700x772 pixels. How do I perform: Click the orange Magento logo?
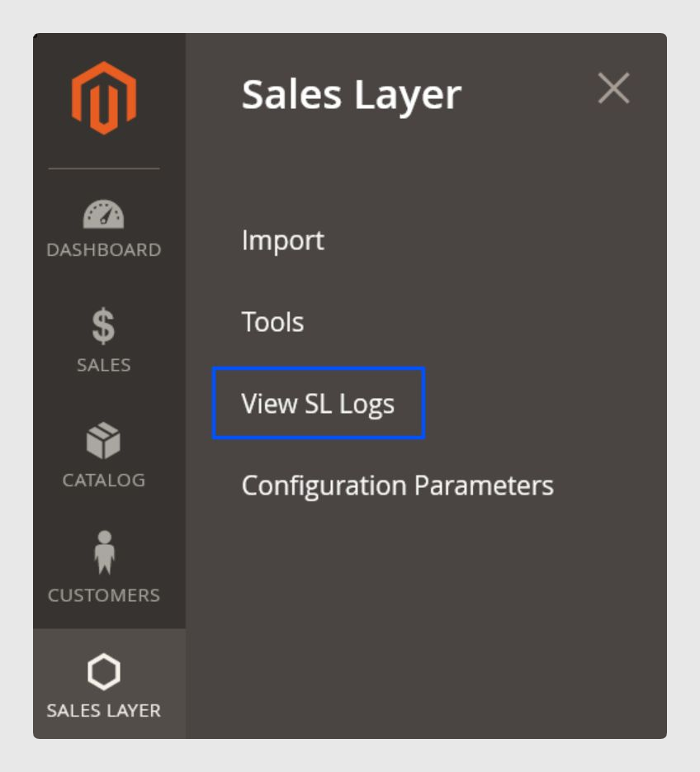click(104, 98)
